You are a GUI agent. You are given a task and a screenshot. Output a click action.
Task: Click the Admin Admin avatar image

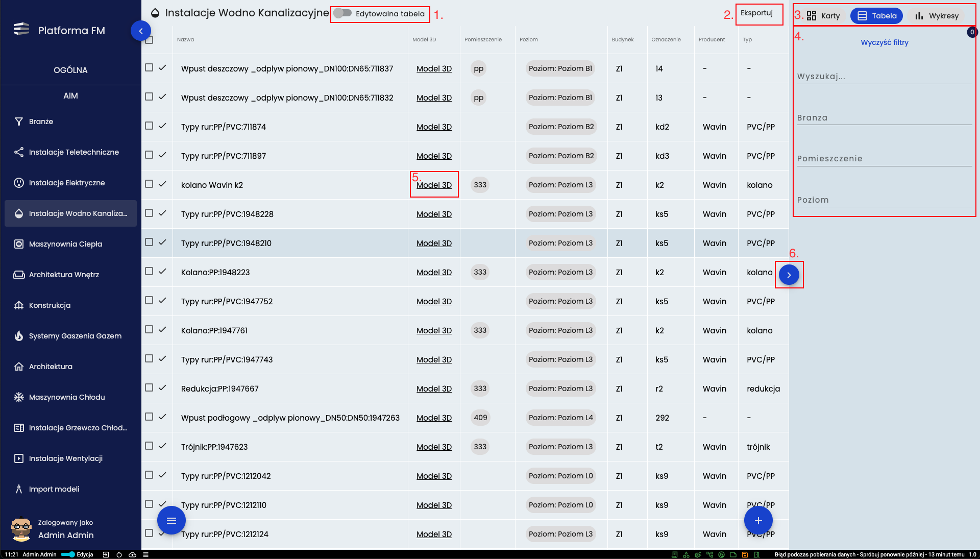21,529
